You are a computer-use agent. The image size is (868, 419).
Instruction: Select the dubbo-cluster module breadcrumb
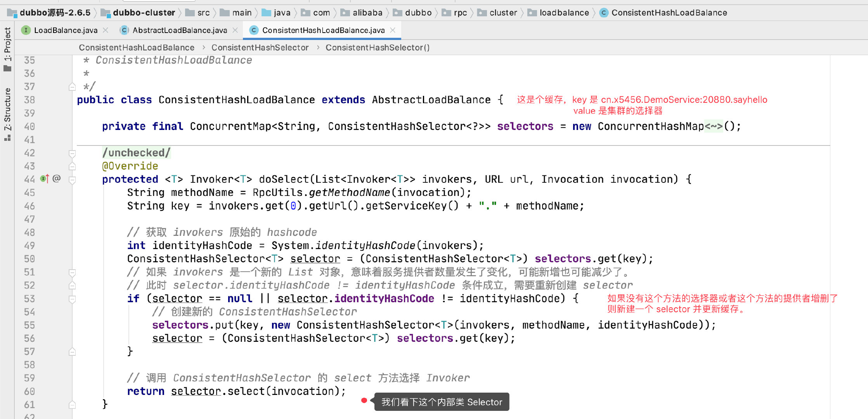pyautogui.click(x=138, y=13)
